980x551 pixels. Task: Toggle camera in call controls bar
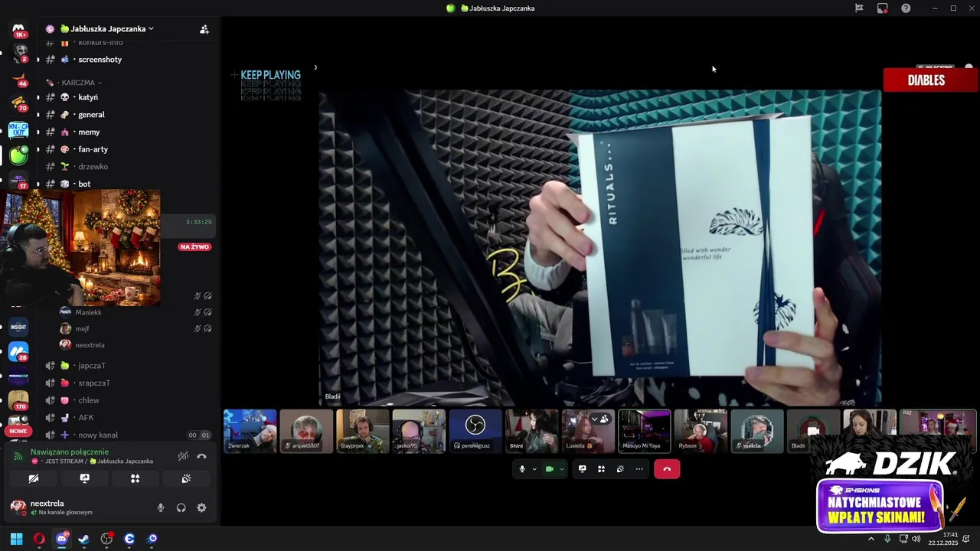(549, 469)
